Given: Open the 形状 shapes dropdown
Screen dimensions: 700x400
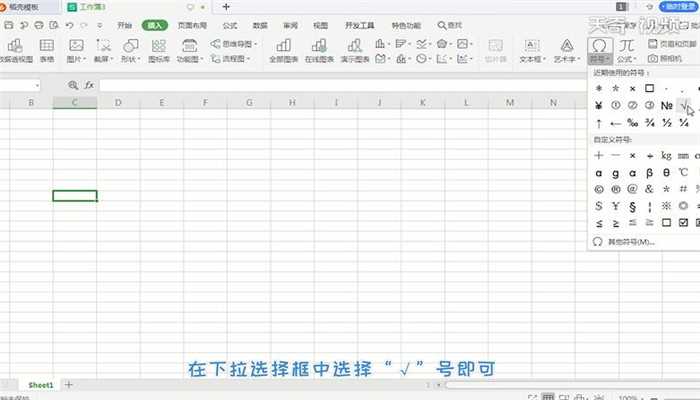Looking at the screenshot, I should coord(131,59).
